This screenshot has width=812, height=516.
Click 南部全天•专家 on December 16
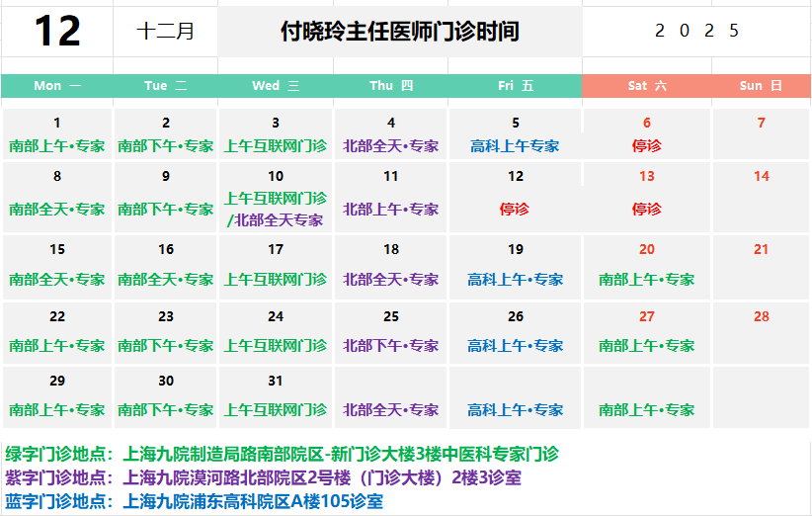(166, 279)
